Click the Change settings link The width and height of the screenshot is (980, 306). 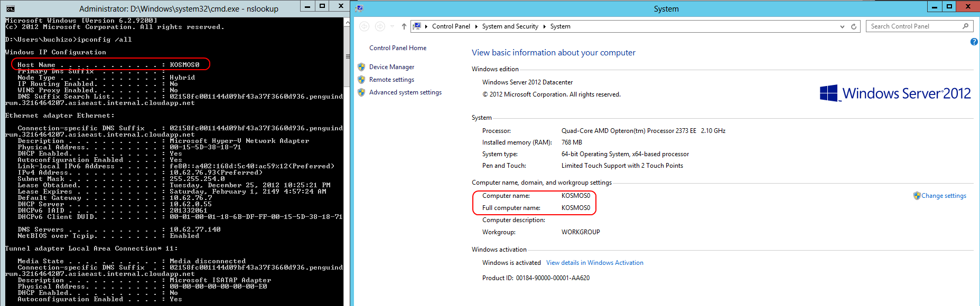pos(944,196)
